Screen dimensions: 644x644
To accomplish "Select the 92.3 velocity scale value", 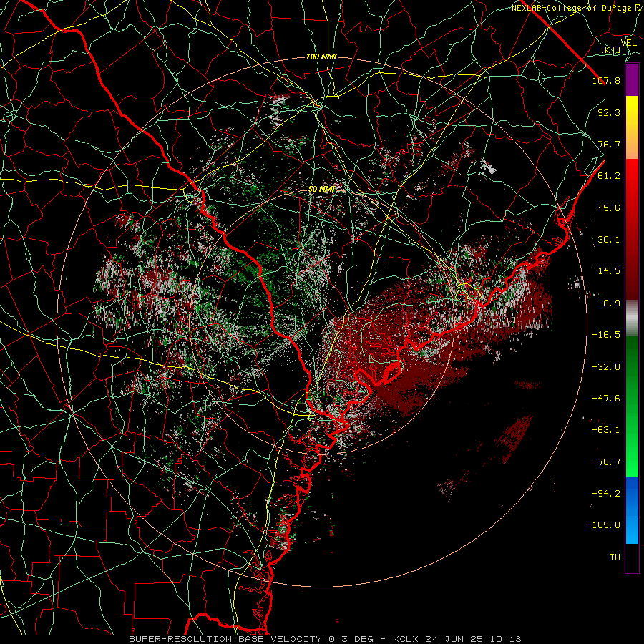I will click(x=609, y=112).
